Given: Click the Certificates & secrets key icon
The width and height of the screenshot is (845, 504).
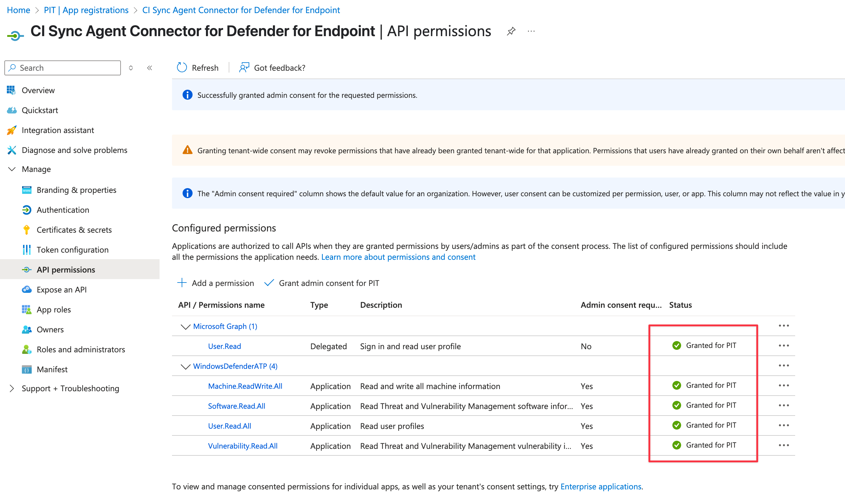Looking at the screenshot, I should 26,230.
